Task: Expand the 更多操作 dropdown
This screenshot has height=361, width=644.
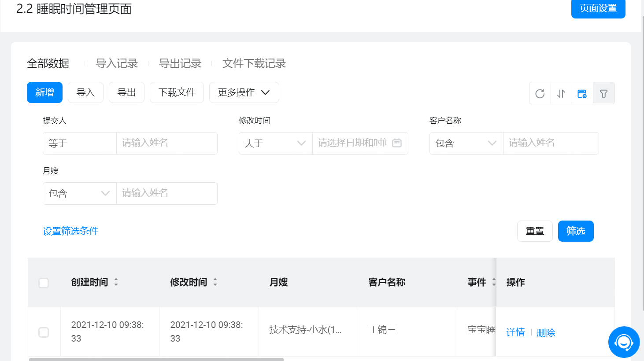Action: click(x=244, y=92)
